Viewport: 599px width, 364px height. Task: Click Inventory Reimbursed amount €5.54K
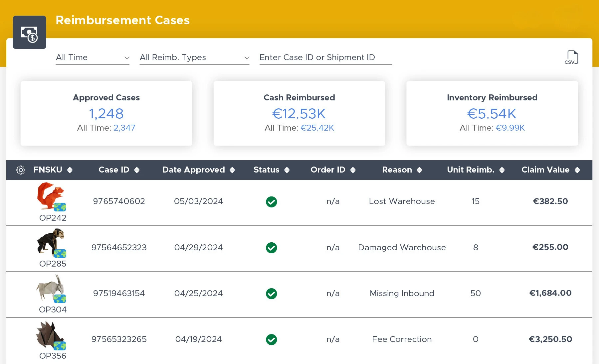click(x=492, y=114)
